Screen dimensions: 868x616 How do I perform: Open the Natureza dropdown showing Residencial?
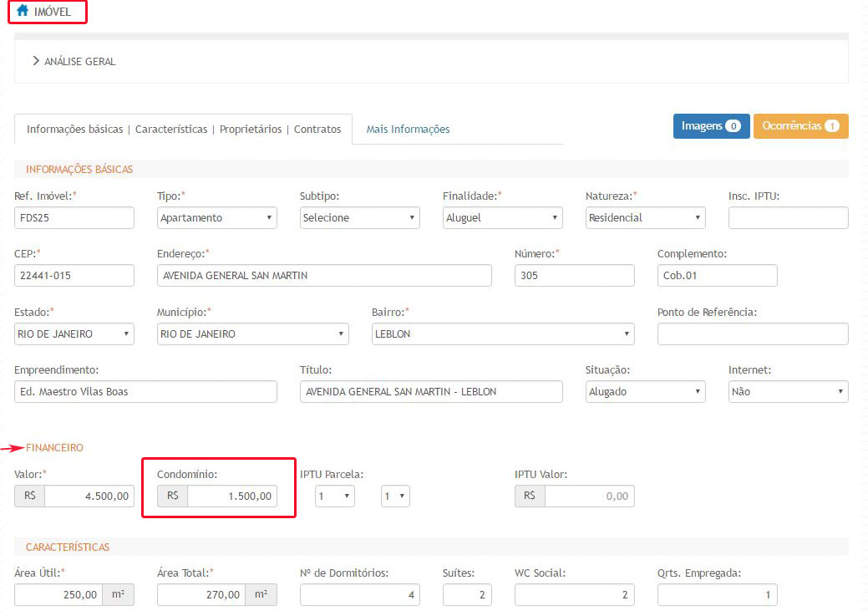pos(645,217)
